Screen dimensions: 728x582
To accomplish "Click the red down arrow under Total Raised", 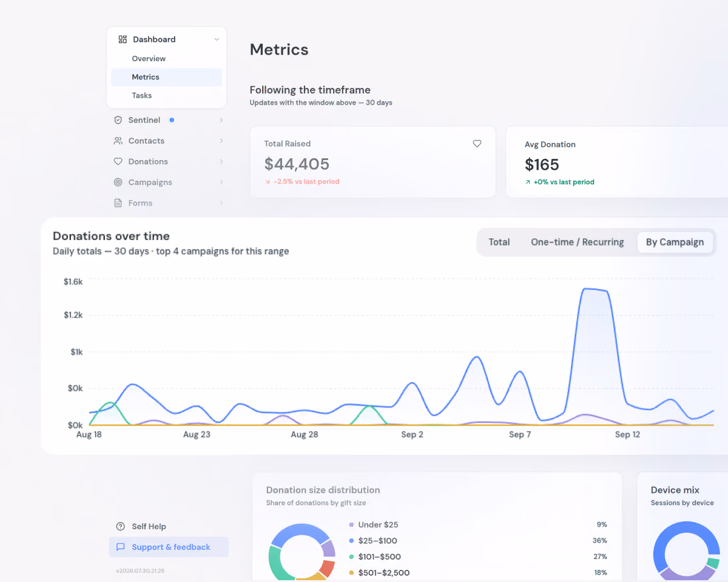I will [268, 182].
